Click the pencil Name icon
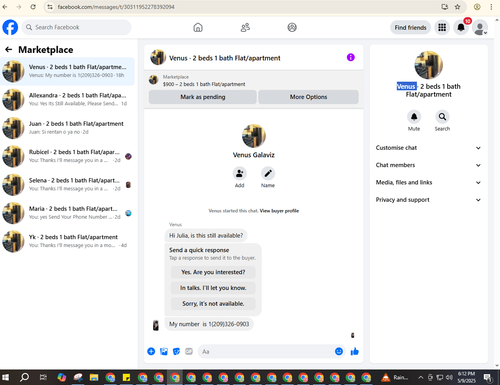This screenshot has height=385, width=500. pos(268,174)
